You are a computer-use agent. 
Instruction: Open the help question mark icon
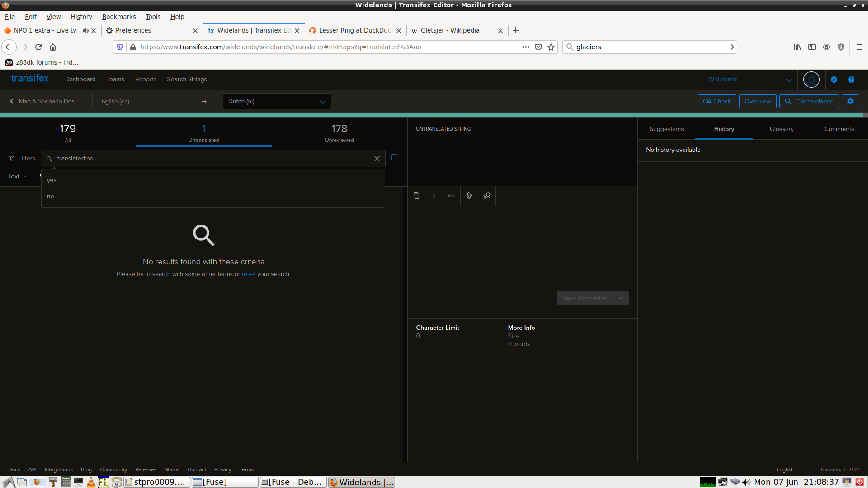click(851, 80)
